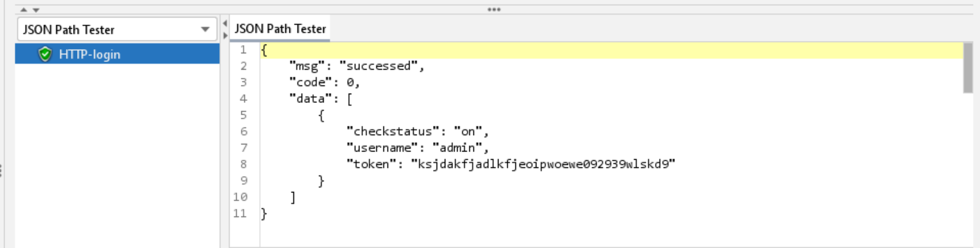Click the left collapse arrow on the pane splitter
Screen dimensions: 980x248
tap(225, 24)
